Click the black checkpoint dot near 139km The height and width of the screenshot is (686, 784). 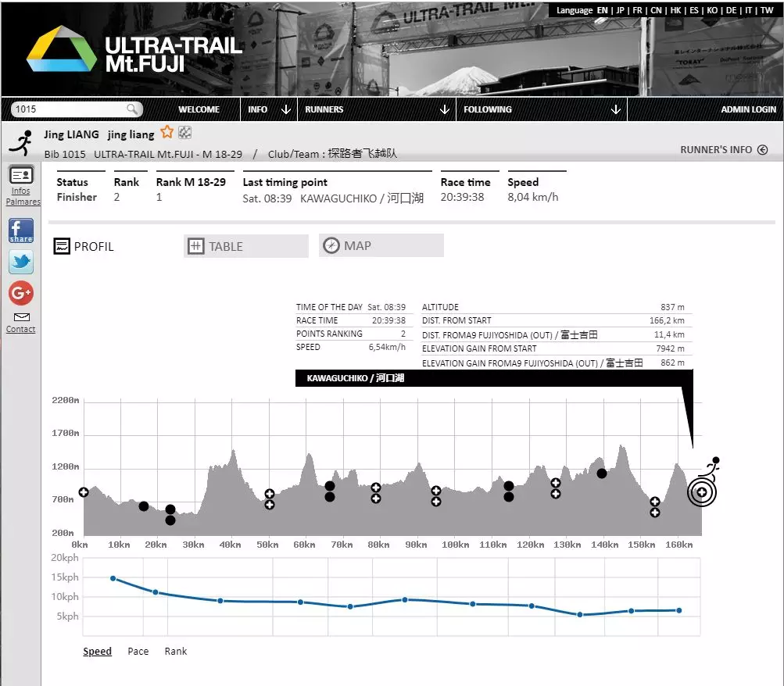[602, 473]
